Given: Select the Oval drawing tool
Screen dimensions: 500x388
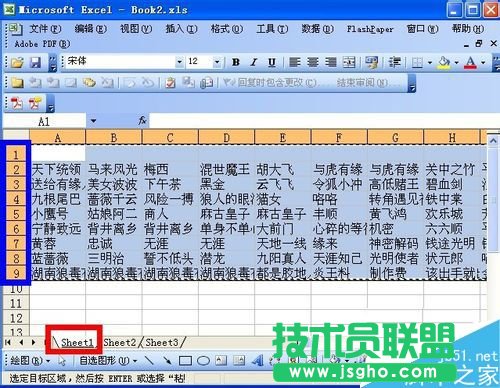Looking at the screenshot, I should [203, 361].
